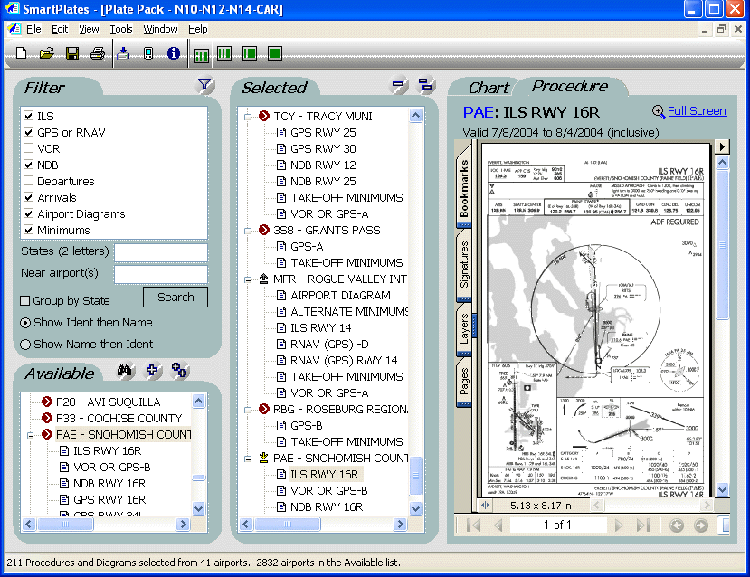Viewport: 750px width, 577px height.
Task: Open the Layers side tab
Action: [463, 329]
